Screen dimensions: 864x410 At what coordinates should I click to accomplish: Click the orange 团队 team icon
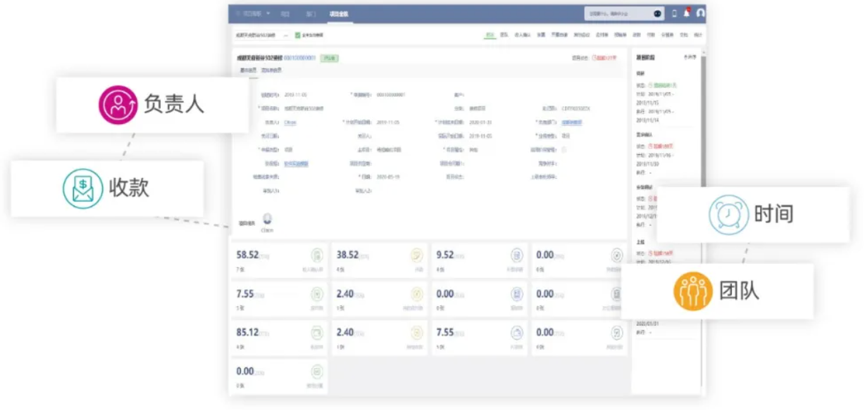point(692,291)
